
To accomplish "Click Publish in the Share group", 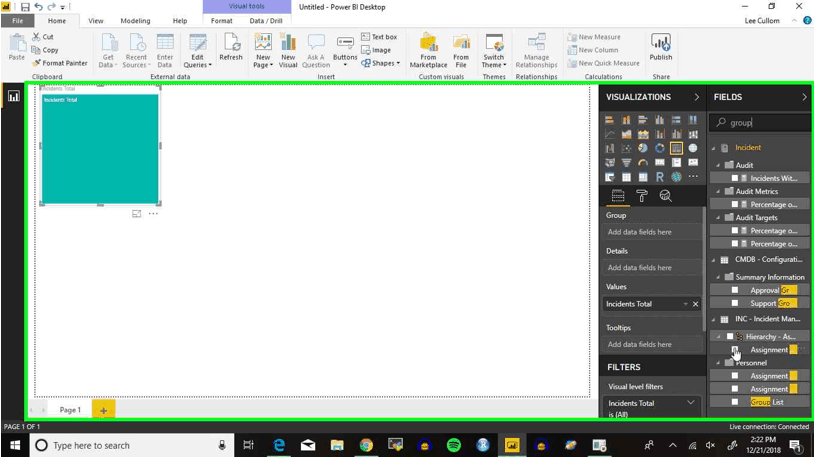I will tap(660, 48).
